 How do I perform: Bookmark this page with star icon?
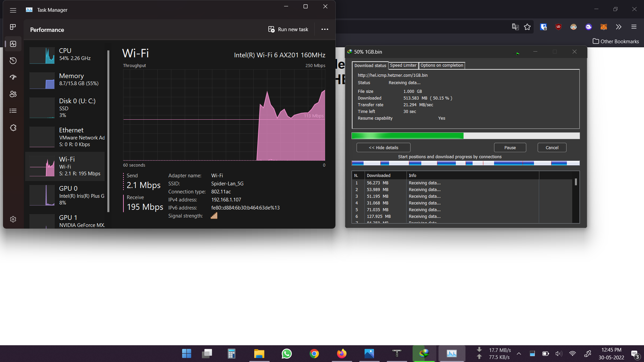[527, 27]
